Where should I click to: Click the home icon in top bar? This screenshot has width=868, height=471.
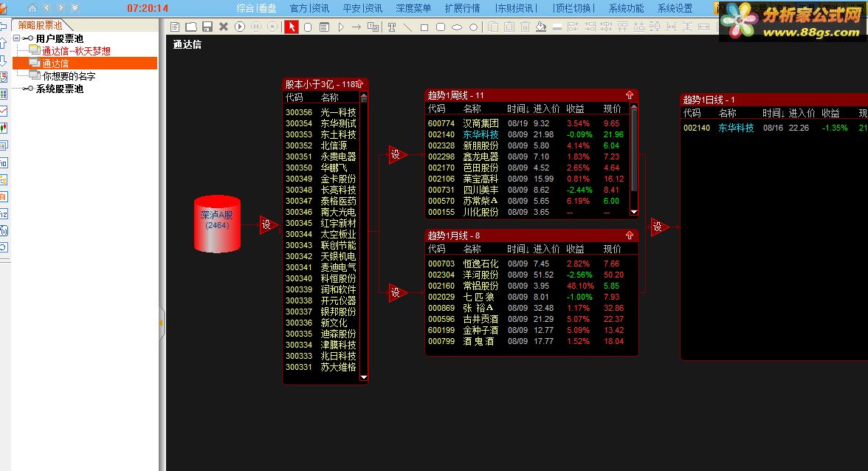[x=32, y=7]
